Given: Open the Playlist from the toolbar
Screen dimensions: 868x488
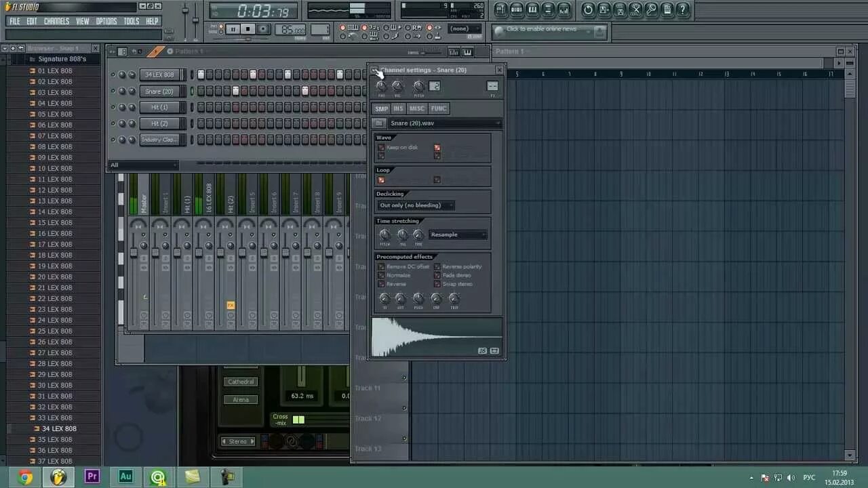Looking at the screenshot, I should tap(501, 9).
